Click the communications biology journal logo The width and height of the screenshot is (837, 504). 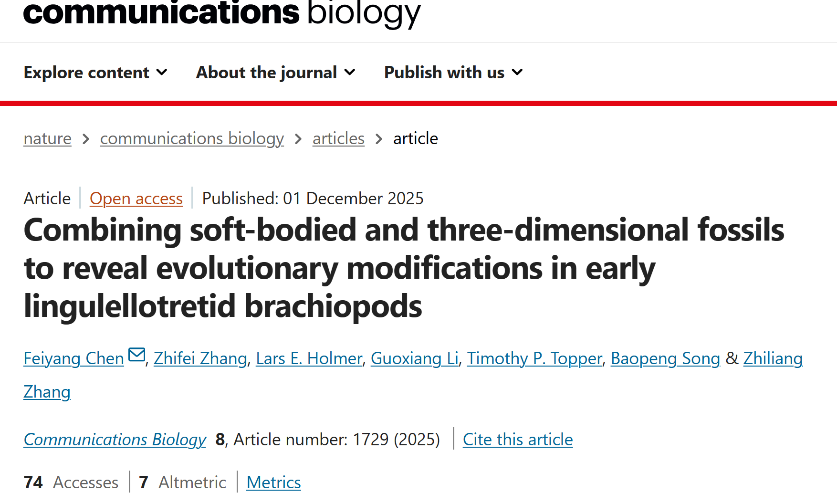[x=222, y=13]
